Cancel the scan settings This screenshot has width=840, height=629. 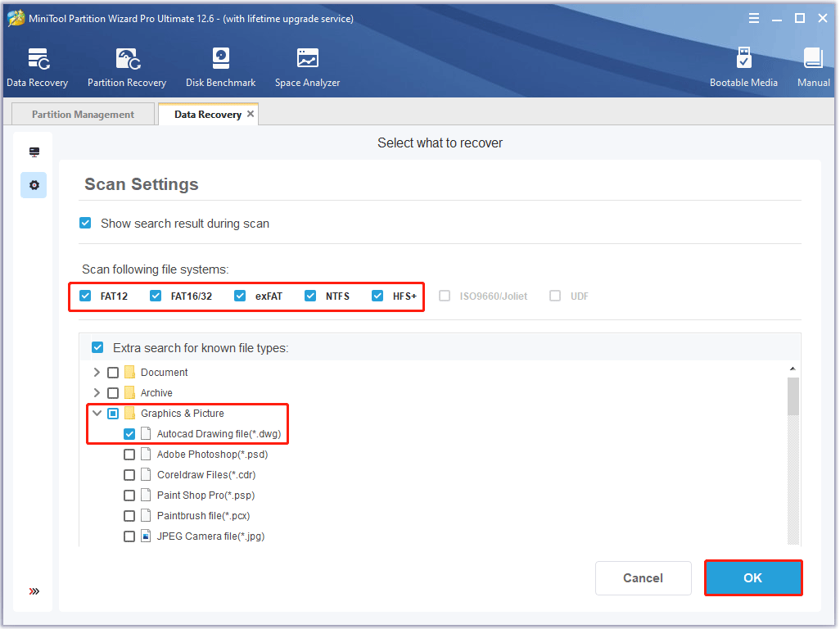(643, 577)
